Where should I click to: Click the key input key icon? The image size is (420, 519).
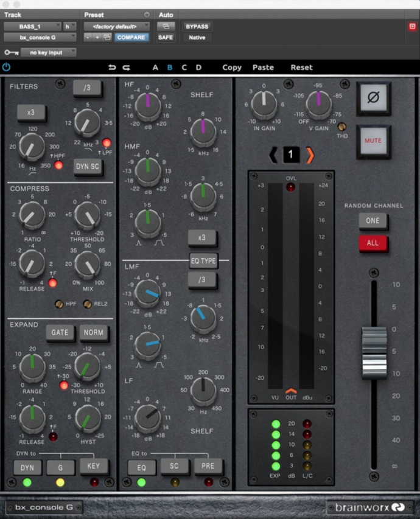(x=12, y=52)
